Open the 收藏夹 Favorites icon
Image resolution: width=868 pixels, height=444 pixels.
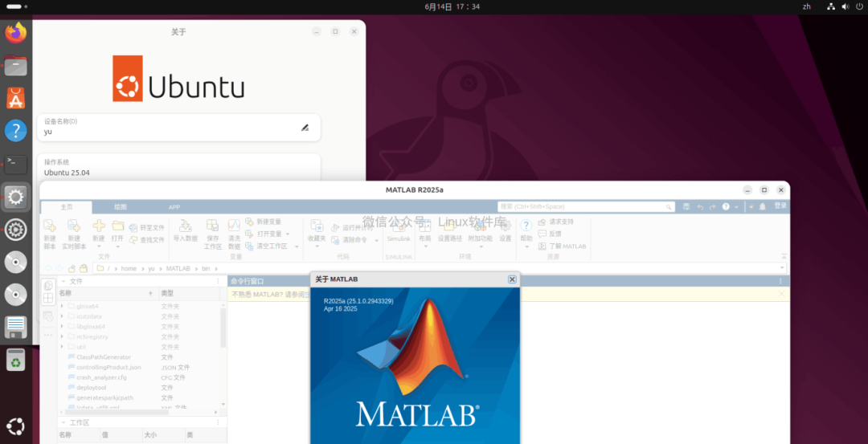pos(317,226)
